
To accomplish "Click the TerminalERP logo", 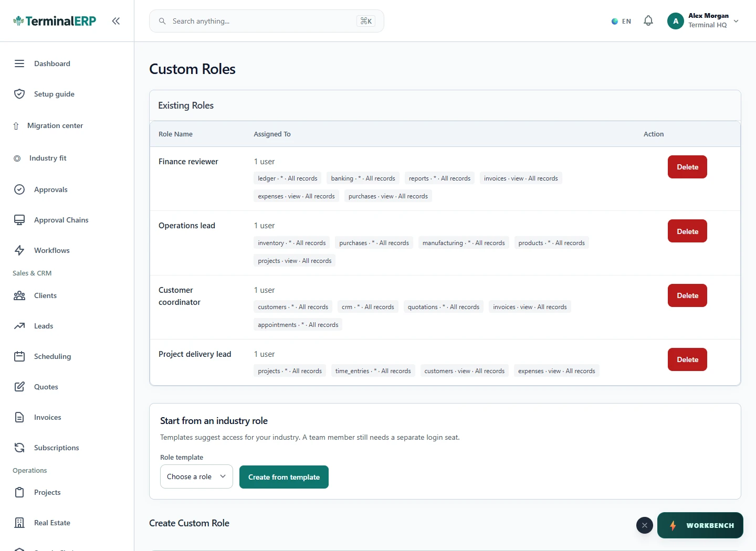I will [x=55, y=21].
